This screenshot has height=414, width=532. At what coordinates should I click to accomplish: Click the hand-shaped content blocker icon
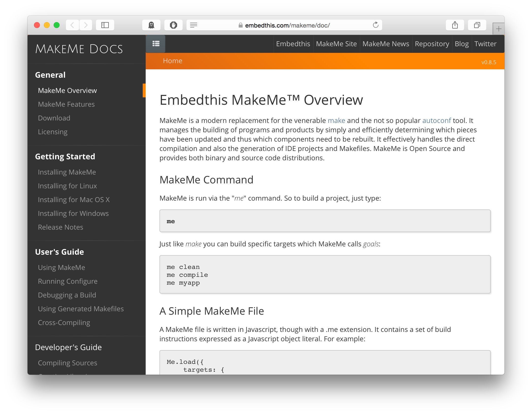click(173, 25)
